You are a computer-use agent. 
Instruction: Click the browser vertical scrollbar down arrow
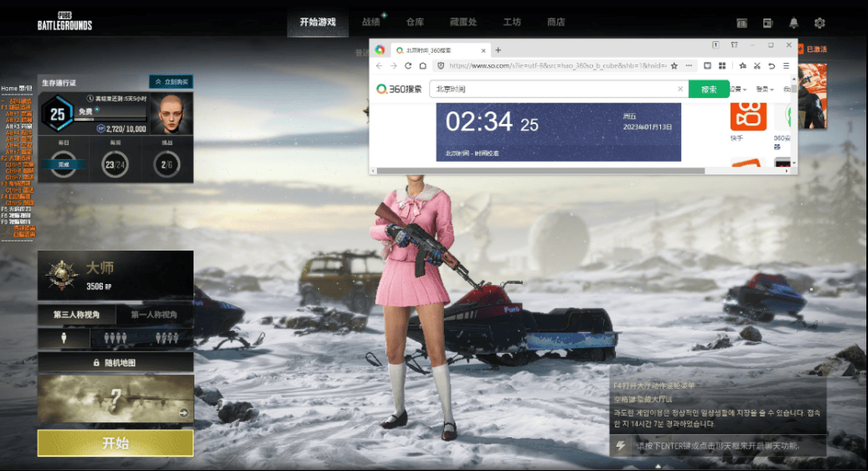[x=794, y=163]
